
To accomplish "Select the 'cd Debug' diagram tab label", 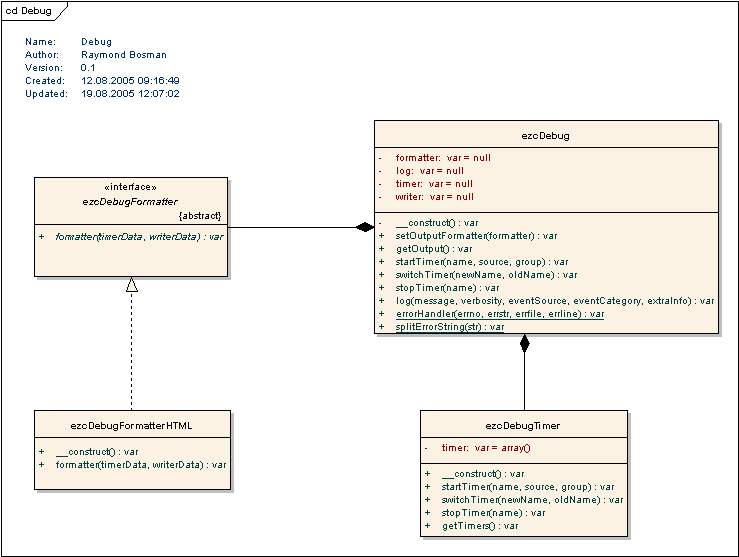I will coord(29,10).
